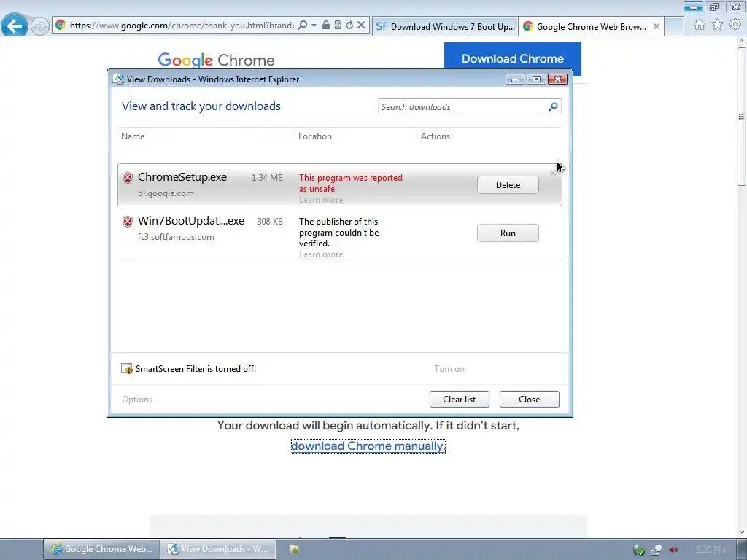The image size is (747, 560).
Task: Click the network tray icon
Action: tap(657, 550)
